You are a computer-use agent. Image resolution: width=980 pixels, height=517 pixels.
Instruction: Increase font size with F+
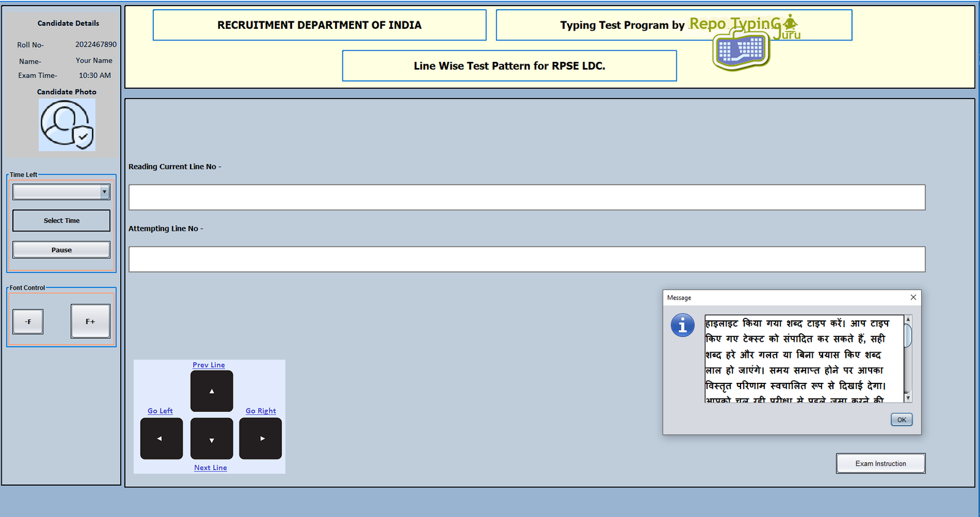pos(90,322)
